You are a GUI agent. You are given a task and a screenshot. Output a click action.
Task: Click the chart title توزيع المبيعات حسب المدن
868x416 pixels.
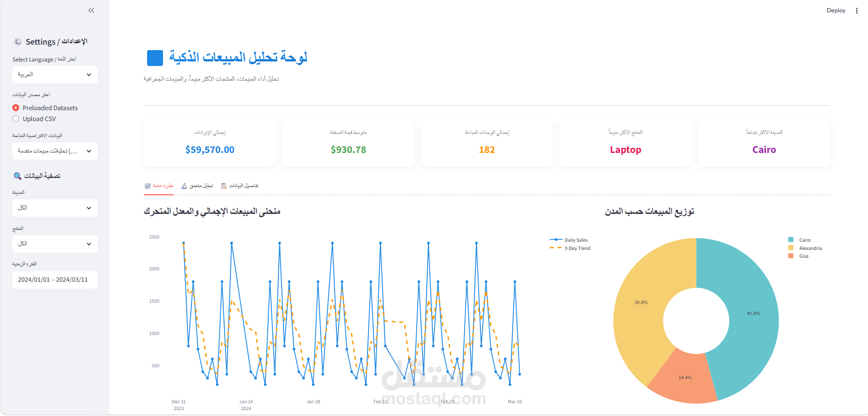[649, 211]
